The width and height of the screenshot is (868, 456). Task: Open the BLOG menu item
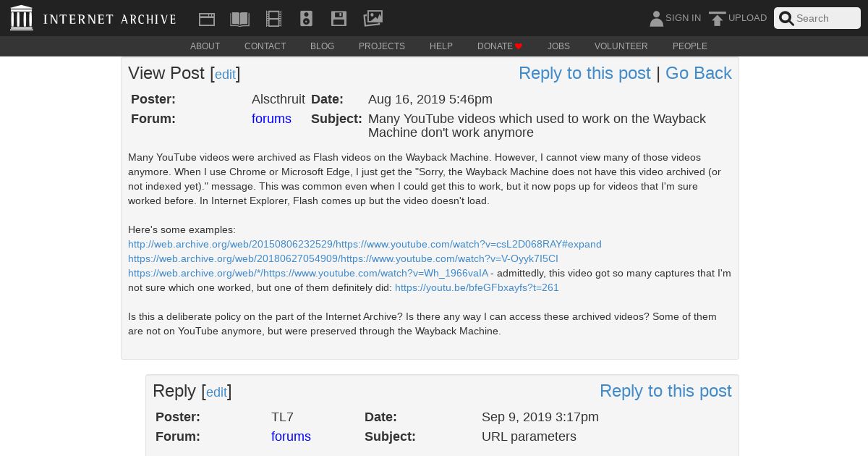[322, 46]
